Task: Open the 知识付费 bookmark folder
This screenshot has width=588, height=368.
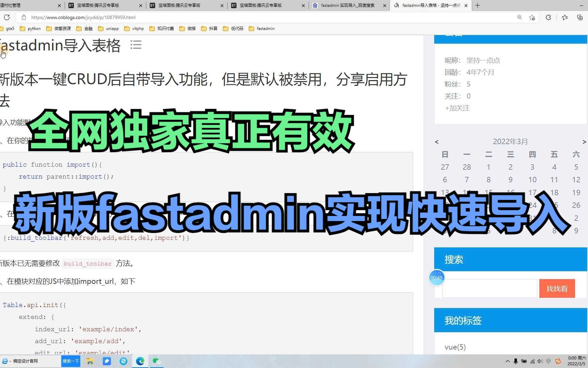Action: pyautogui.click(x=162, y=29)
